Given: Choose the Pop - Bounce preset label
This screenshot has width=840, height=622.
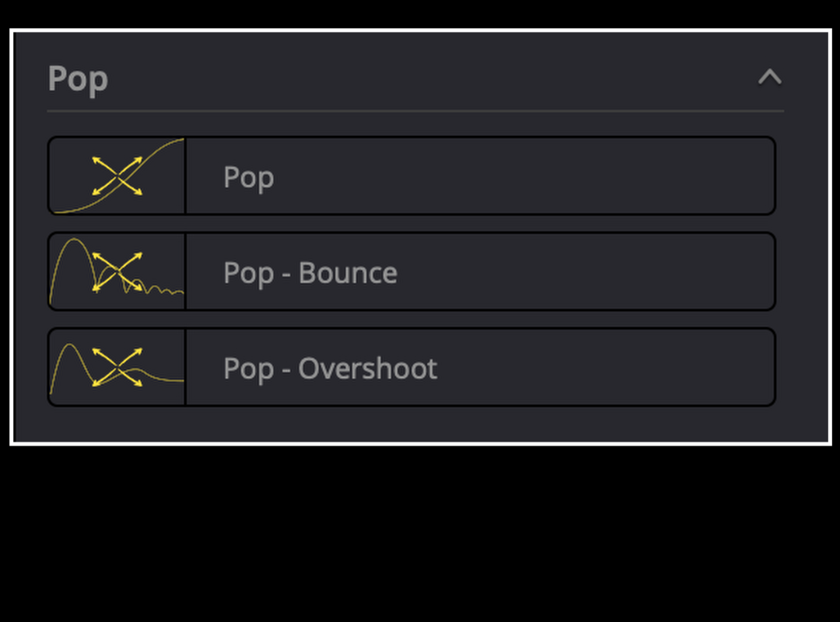Looking at the screenshot, I should 310,273.
